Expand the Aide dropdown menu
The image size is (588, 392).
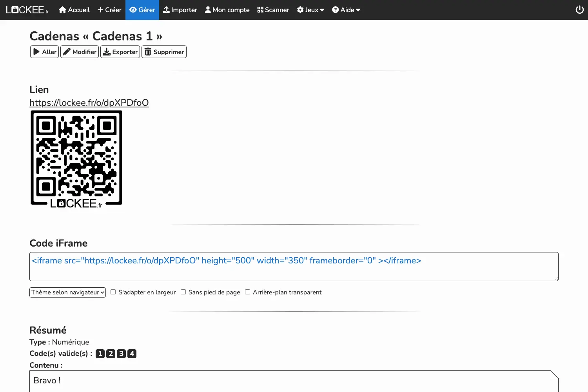(346, 10)
